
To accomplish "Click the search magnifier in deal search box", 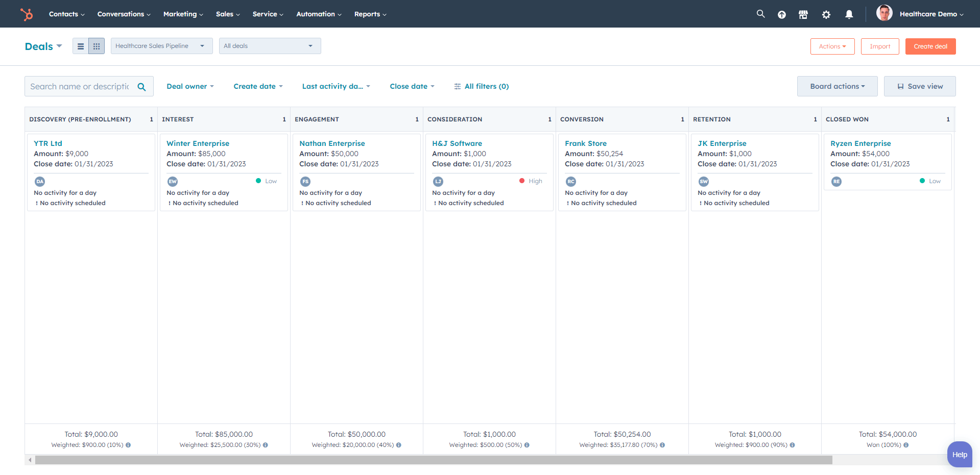I will (141, 87).
